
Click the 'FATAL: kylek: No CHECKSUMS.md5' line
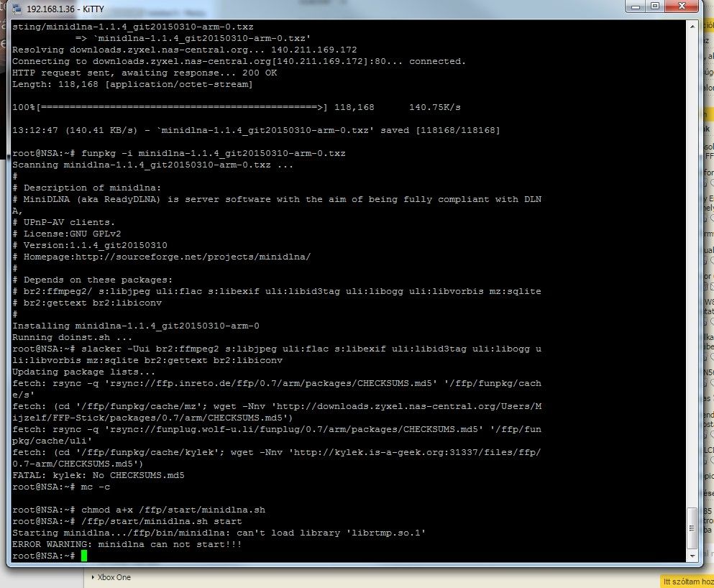(x=99, y=475)
